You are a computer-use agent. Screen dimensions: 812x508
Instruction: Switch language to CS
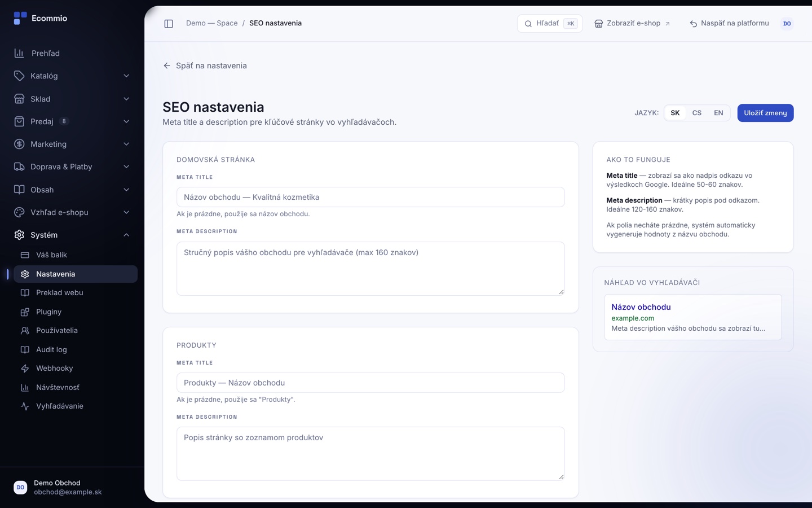point(697,113)
